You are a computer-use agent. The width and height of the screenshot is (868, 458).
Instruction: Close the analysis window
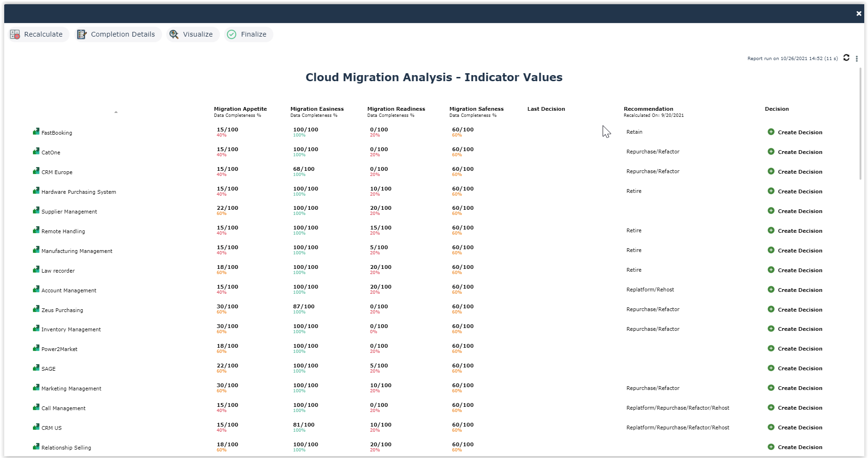click(859, 14)
